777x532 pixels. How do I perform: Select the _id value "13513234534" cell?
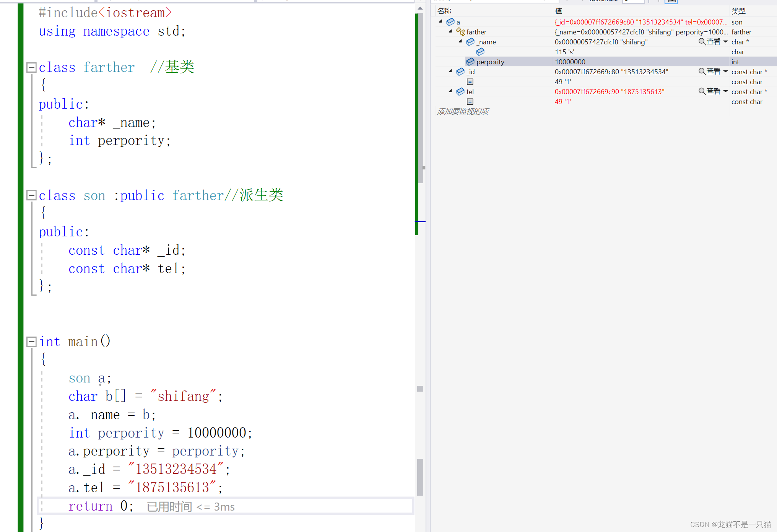611,72
